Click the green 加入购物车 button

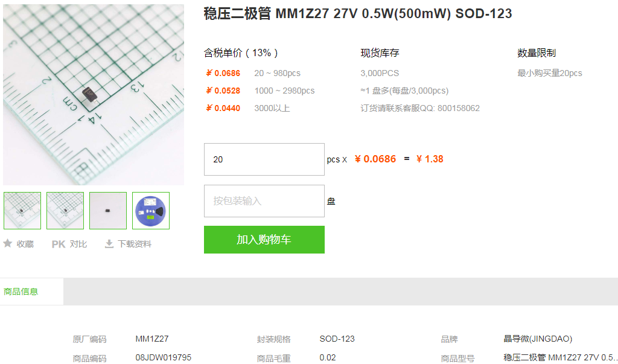pos(264,240)
